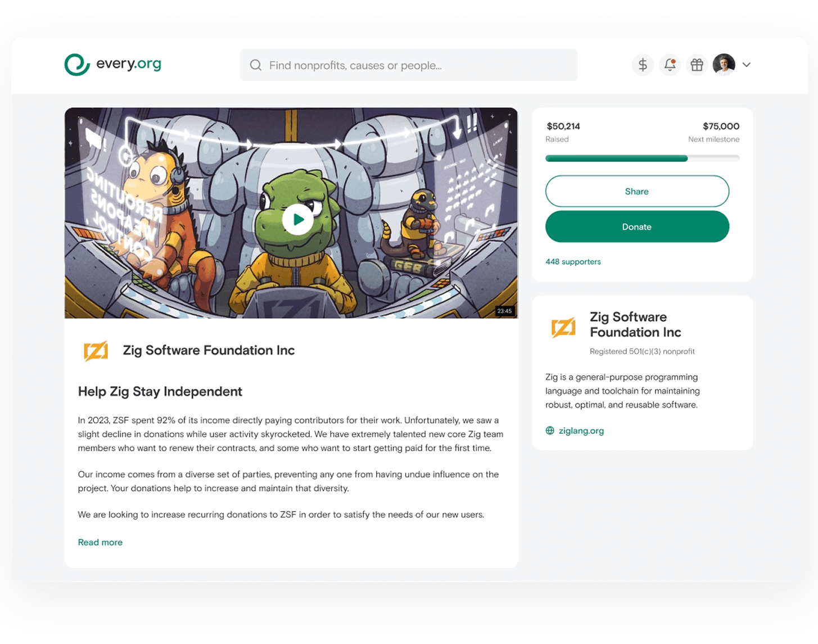The image size is (818, 644).
Task: Click the 23:45 video duration badge
Action: pyautogui.click(x=504, y=311)
